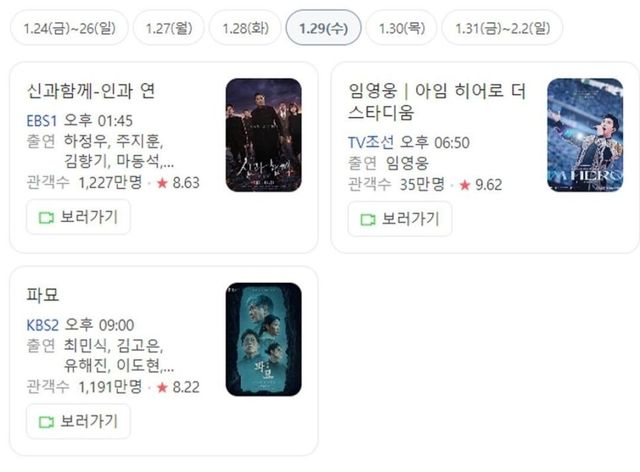Click the green video icon under 신과함께
640x472 pixels.
[x=46, y=218]
